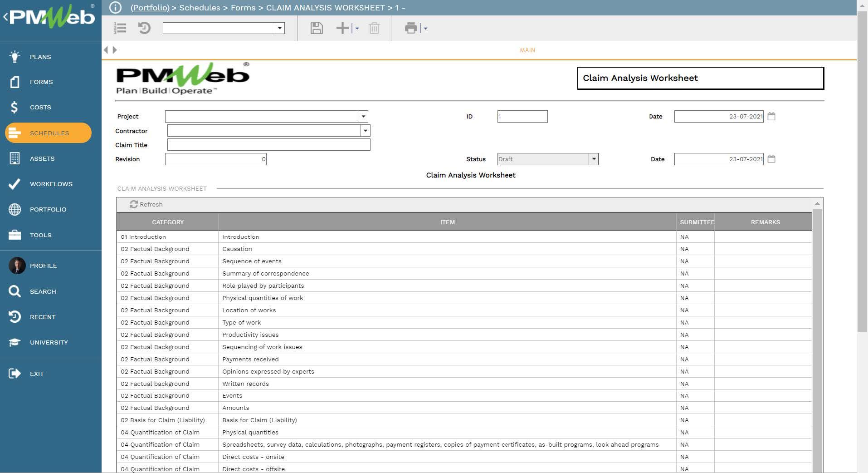868x473 pixels.
Task: Click the Delete trash can icon
Action: coord(374,28)
